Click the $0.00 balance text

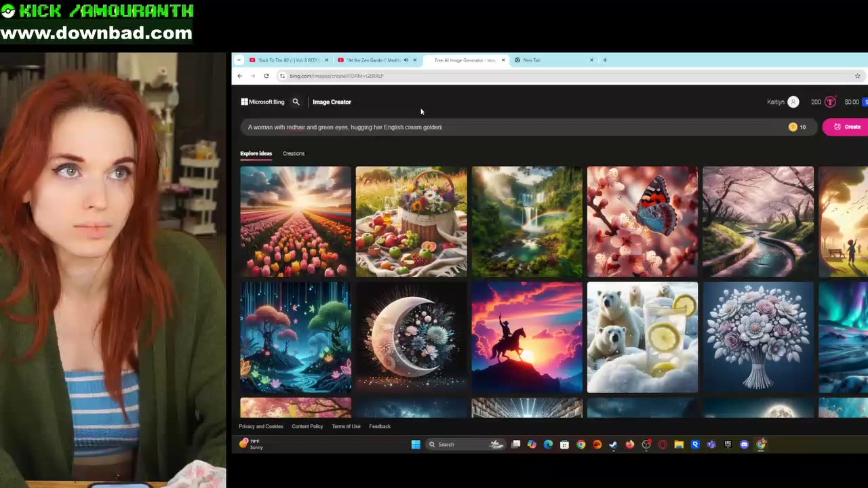point(852,102)
